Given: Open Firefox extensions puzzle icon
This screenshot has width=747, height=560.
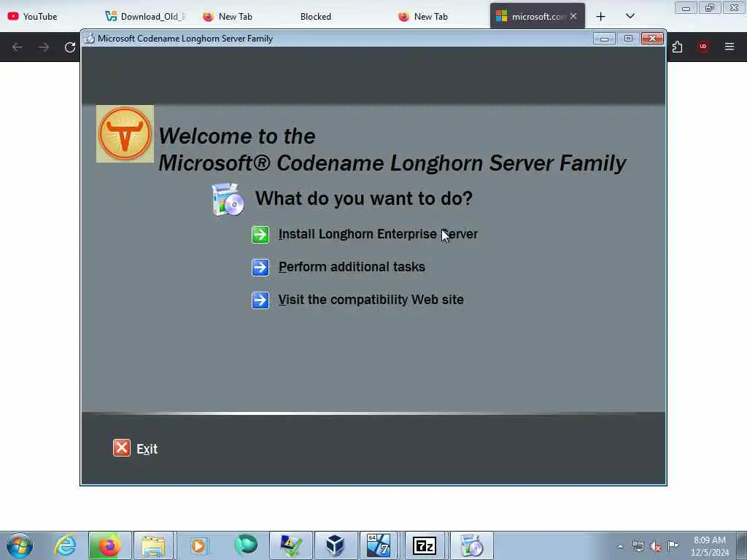Looking at the screenshot, I should tap(678, 47).
